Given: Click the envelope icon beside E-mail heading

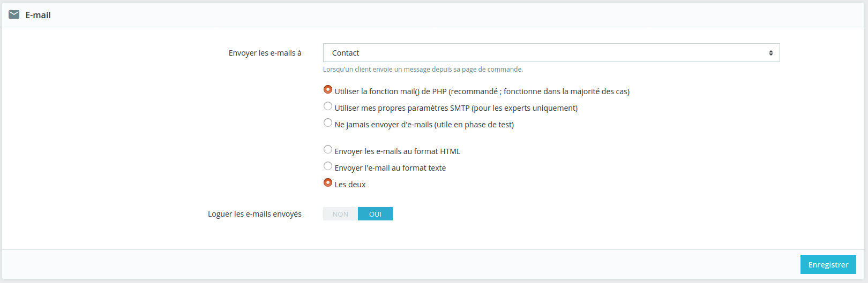Looking at the screenshot, I should [x=14, y=14].
